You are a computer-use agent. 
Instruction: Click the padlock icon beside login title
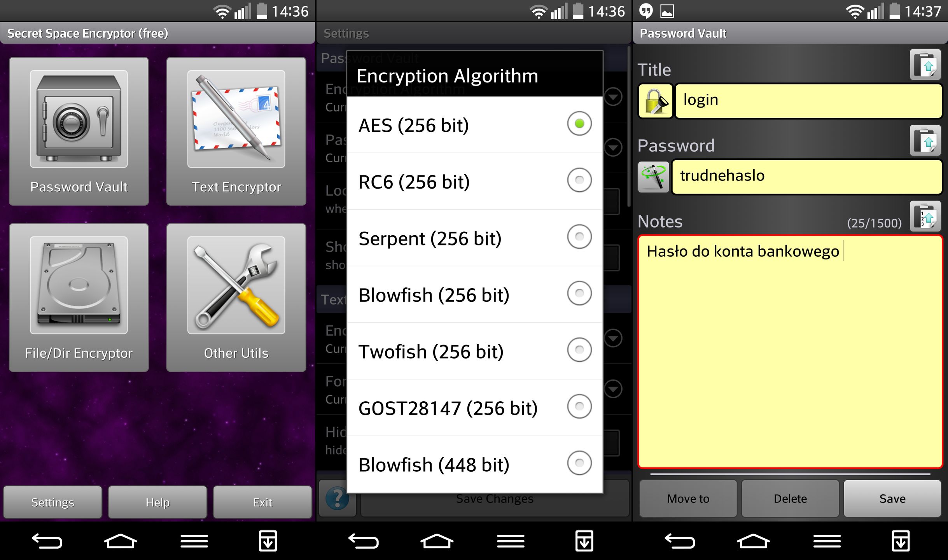[x=656, y=101]
